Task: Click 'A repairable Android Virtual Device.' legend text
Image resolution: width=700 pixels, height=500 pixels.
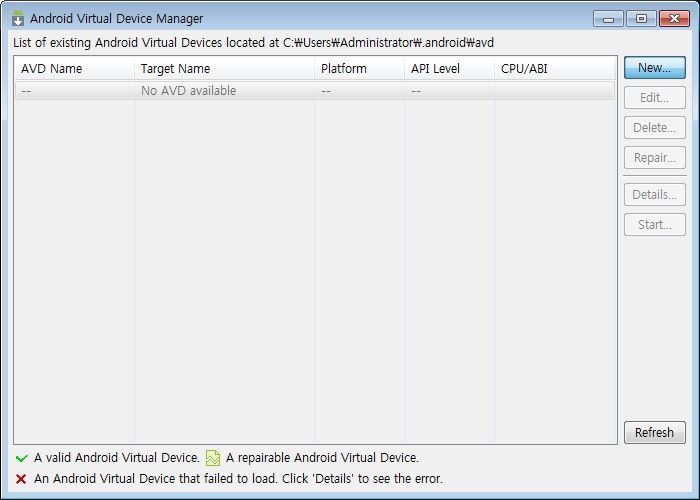Action: coord(322,458)
